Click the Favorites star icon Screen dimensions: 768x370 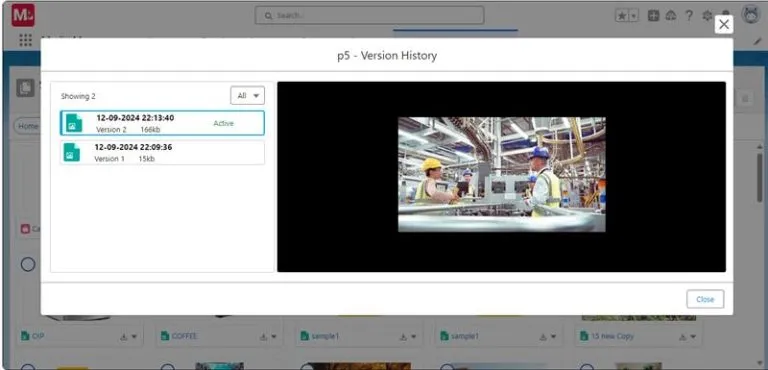(622, 16)
